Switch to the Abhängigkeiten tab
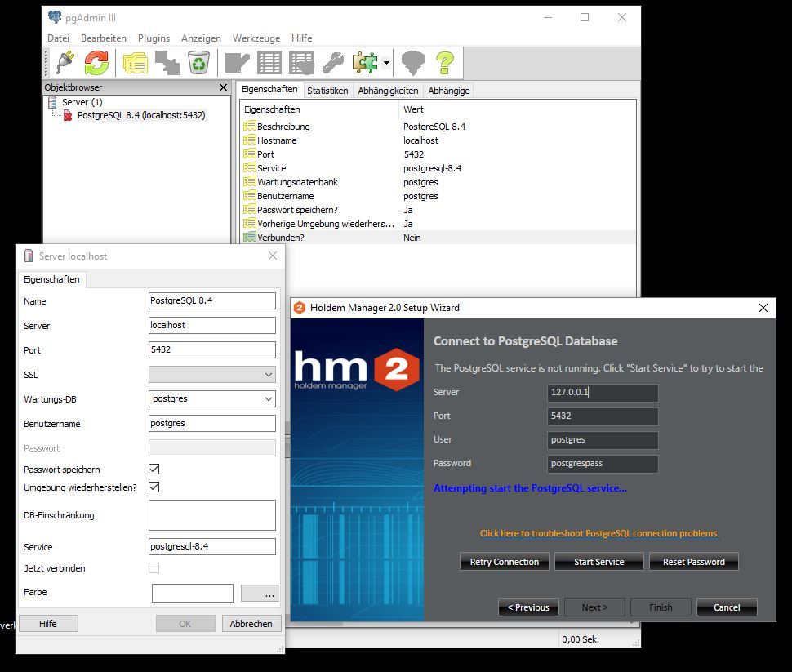Image resolution: width=792 pixels, height=672 pixels. (388, 91)
